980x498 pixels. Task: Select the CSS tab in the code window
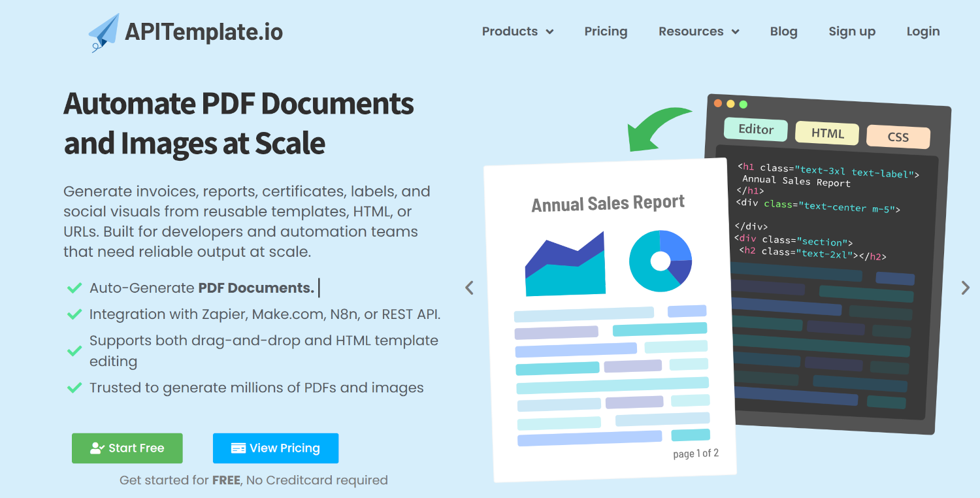click(898, 137)
